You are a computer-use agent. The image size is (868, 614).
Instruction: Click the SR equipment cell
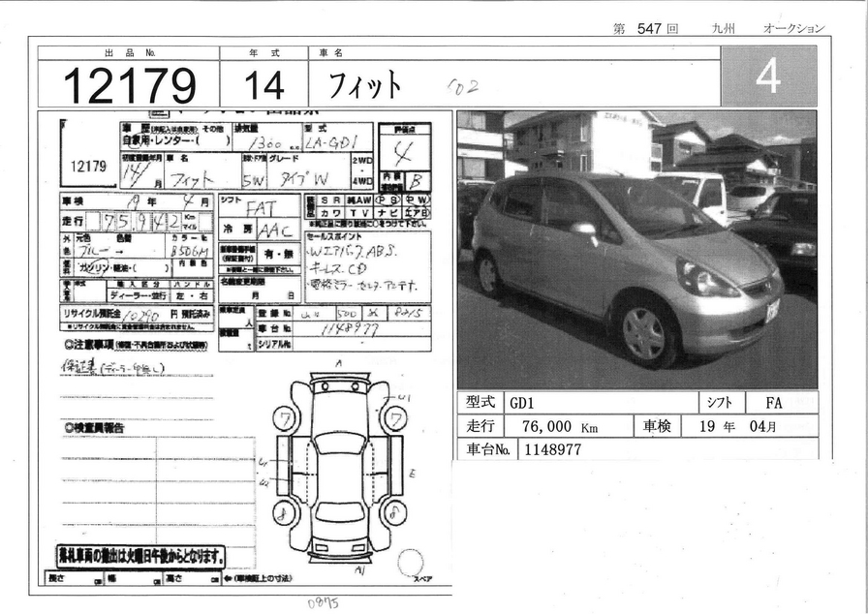point(330,200)
